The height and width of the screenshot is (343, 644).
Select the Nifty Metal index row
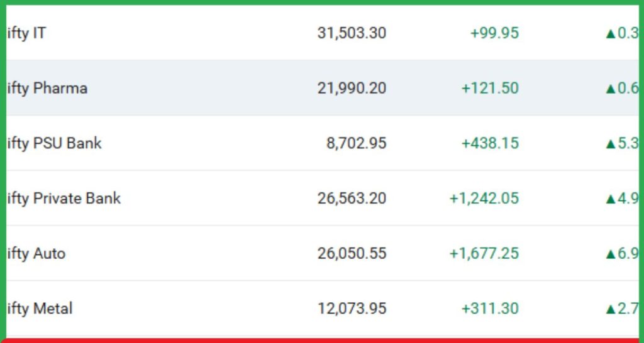40,309
